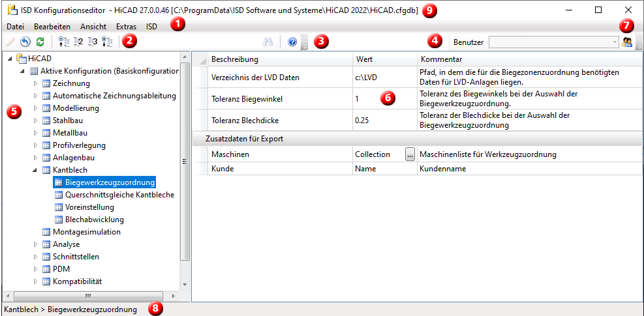Click the Zusatzdaten für Export group header
The image size is (644, 316).
tap(418, 139)
